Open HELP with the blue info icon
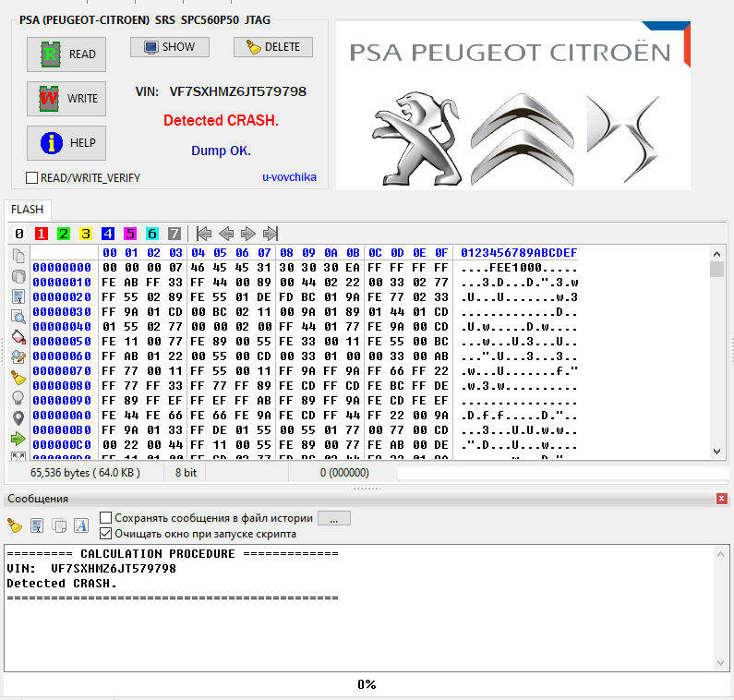The height and width of the screenshot is (700, 734). coord(66,143)
